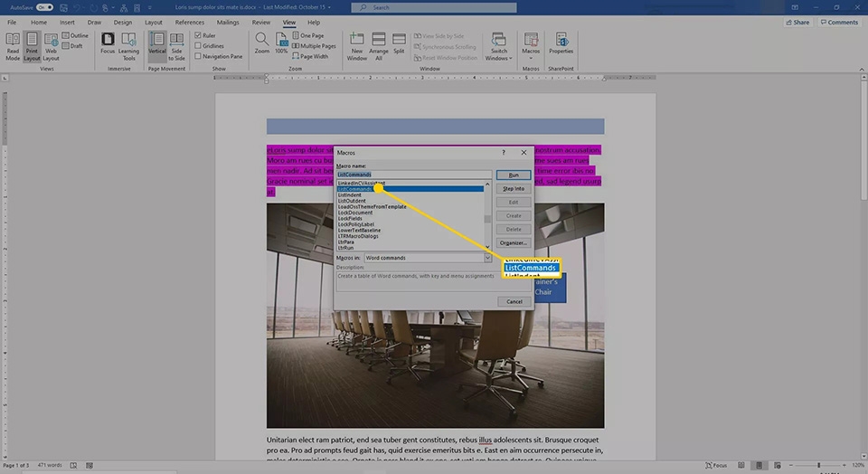Open help in the Macros dialog
This screenshot has height=474, width=868.
tap(504, 152)
